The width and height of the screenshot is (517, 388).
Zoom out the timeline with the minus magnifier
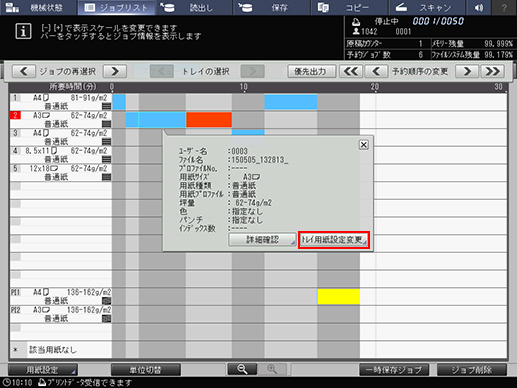point(242,369)
